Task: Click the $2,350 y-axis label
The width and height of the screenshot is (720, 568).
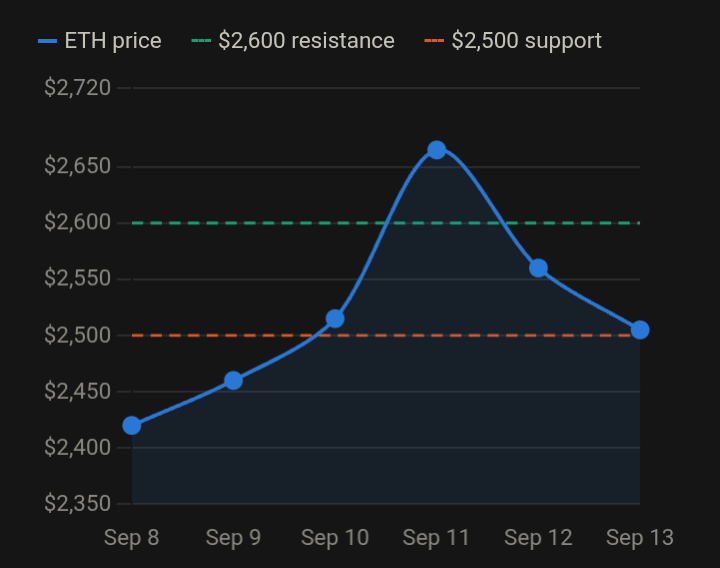Action: (x=78, y=504)
